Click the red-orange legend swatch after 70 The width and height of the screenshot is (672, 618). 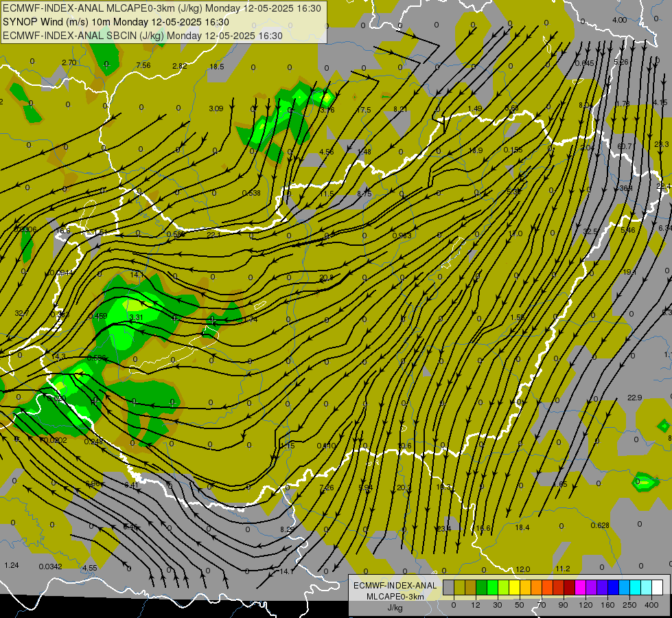tap(547, 587)
